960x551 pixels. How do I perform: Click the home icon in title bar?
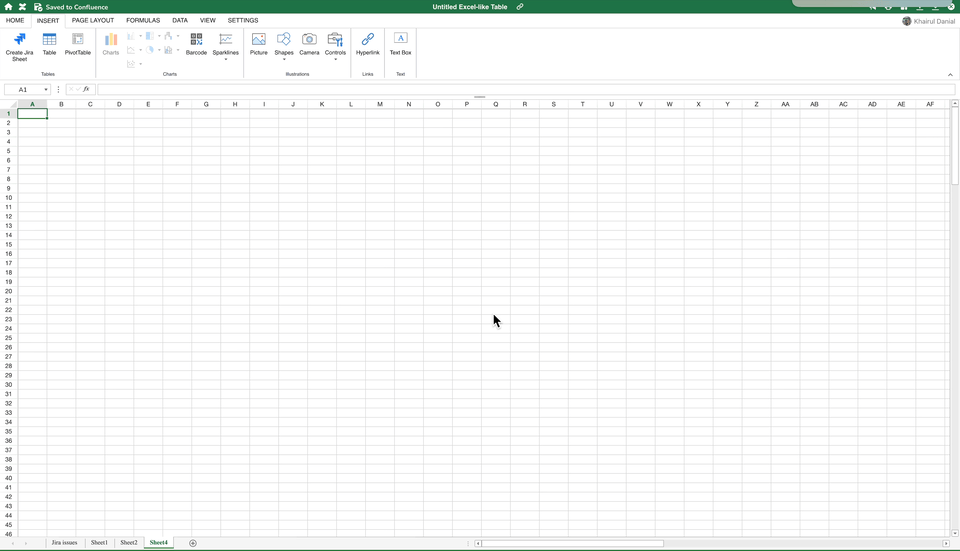click(8, 7)
